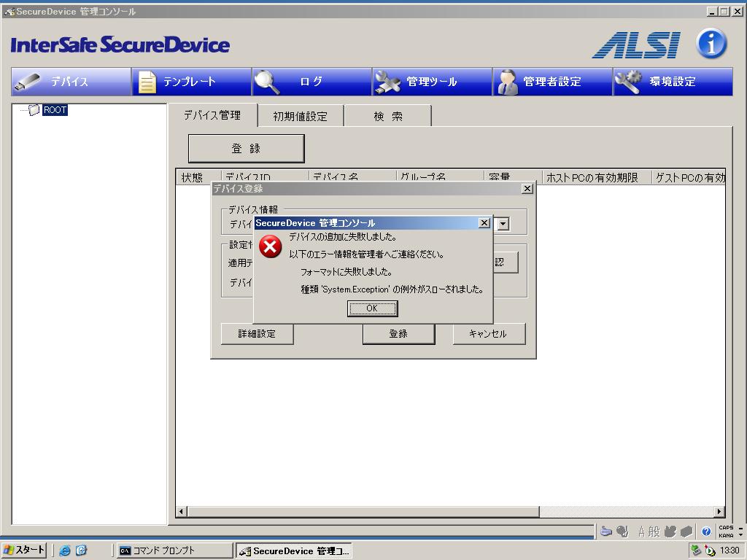Click the input mode A icon
This screenshot has width=747, height=560.
[641, 532]
